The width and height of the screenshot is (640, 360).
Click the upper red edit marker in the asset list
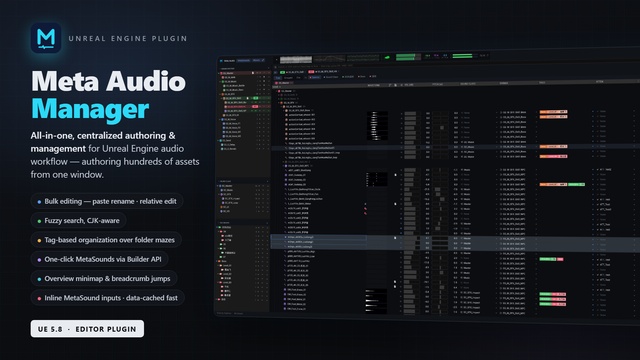click(x=365, y=209)
